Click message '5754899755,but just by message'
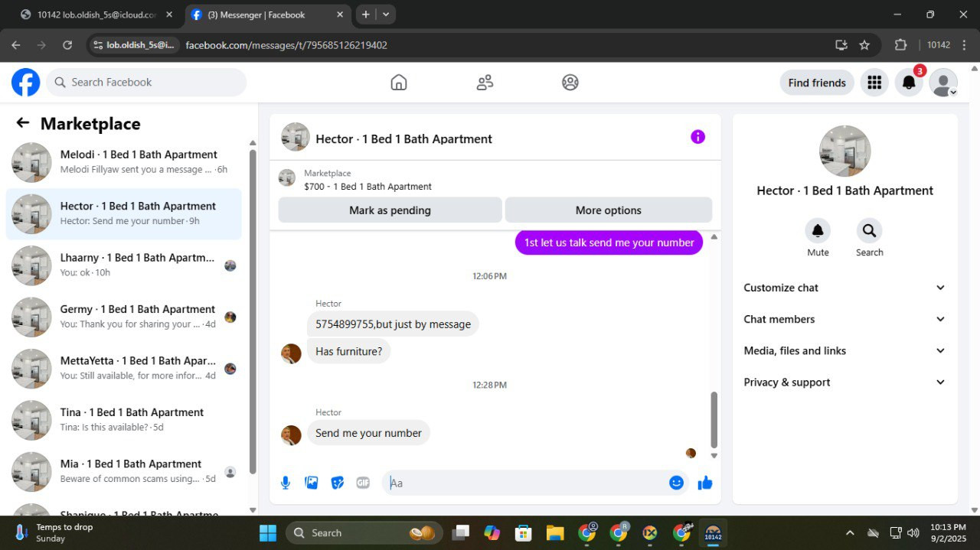Image resolution: width=980 pixels, height=550 pixels. click(x=393, y=324)
